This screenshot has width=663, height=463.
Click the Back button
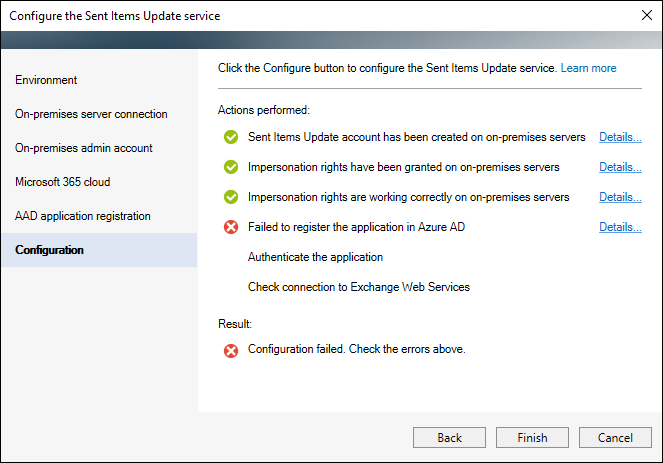point(449,438)
